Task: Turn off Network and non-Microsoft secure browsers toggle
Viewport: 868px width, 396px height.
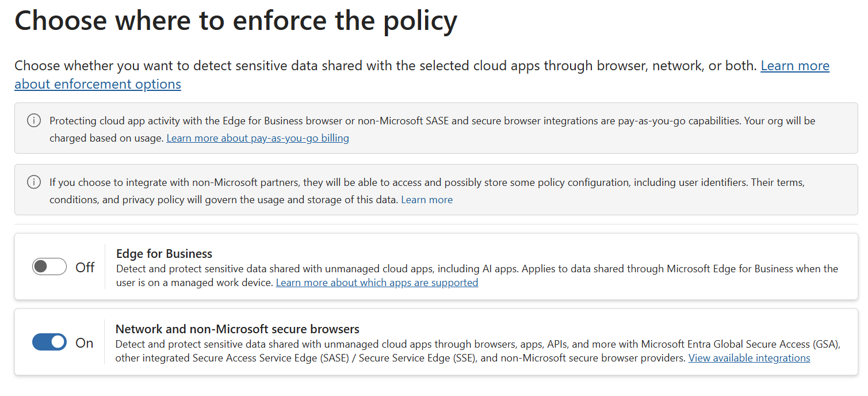Action: point(49,342)
